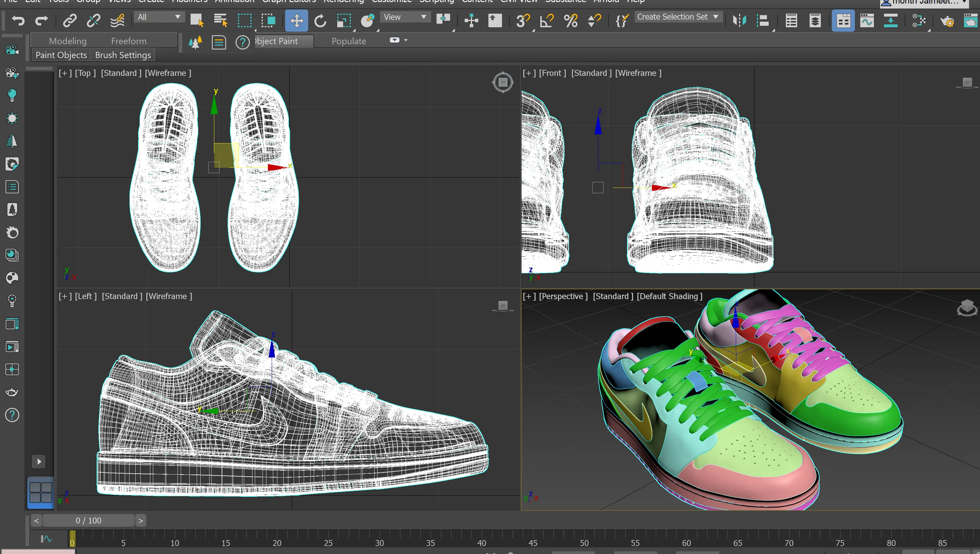Click the help icon beside Object Paint tab

[242, 42]
